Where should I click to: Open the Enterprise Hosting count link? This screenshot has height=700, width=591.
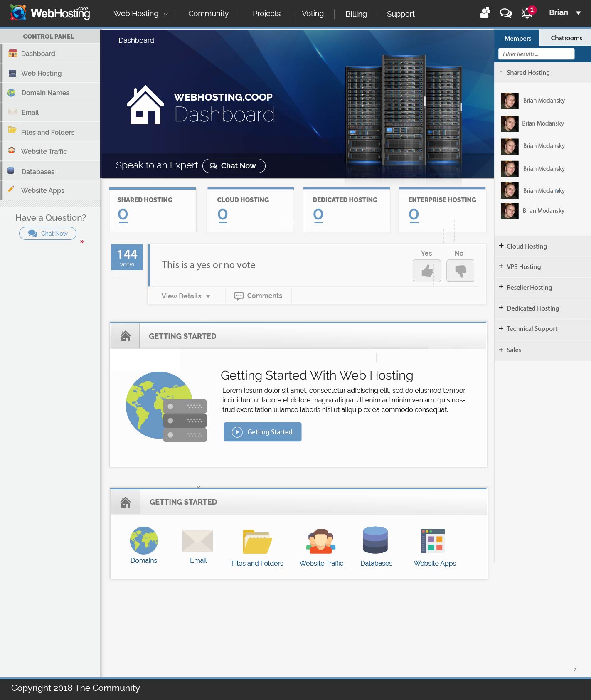point(414,214)
